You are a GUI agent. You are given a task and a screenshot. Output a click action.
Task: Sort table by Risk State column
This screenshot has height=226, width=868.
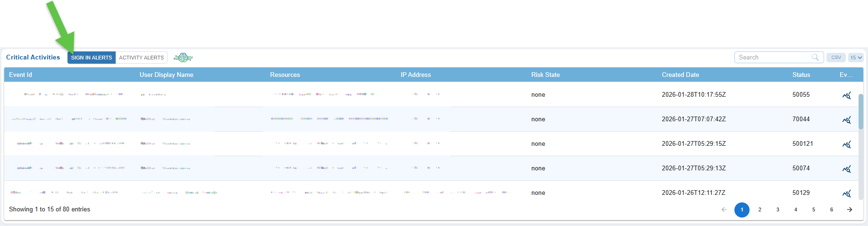point(545,75)
